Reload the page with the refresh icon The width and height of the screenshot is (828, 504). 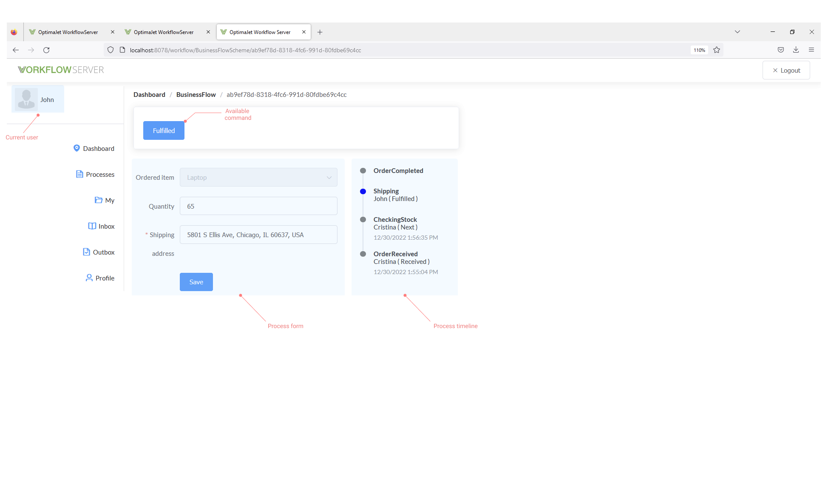46,50
